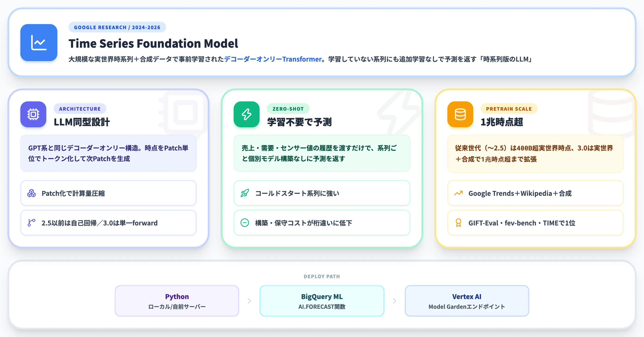Click the orange database Pretrain Scale icon
Image resolution: width=644 pixels, height=337 pixels.
tap(460, 114)
